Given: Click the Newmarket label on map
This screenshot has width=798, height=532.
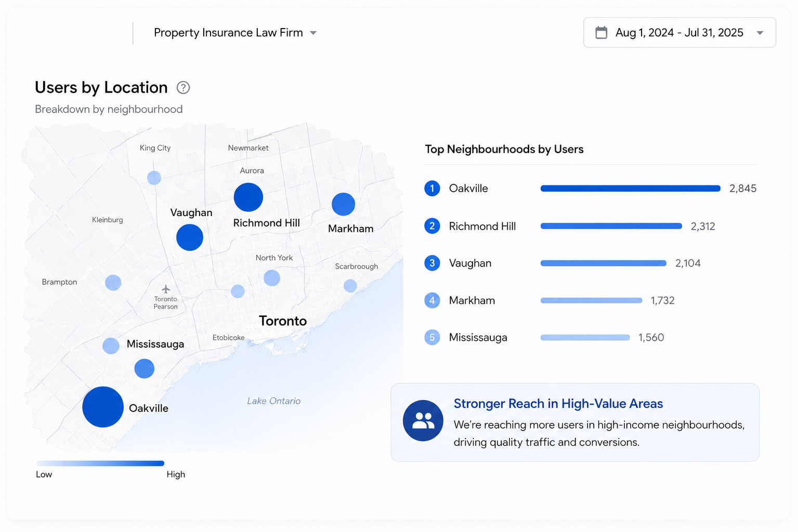Looking at the screenshot, I should point(248,148).
